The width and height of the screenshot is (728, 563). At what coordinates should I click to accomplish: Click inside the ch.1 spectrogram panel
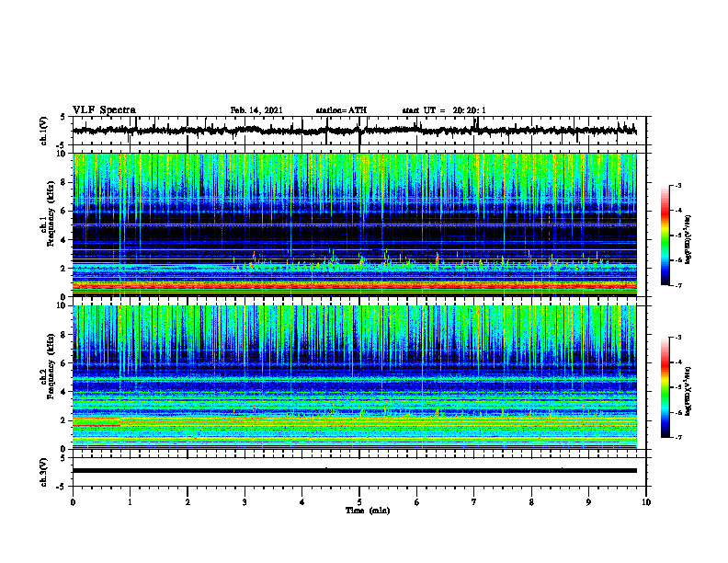[355, 224]
